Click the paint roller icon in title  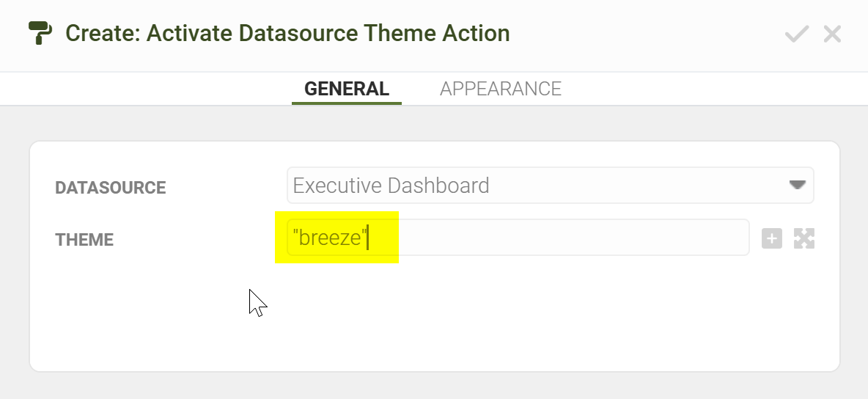(x=41, y=33)
